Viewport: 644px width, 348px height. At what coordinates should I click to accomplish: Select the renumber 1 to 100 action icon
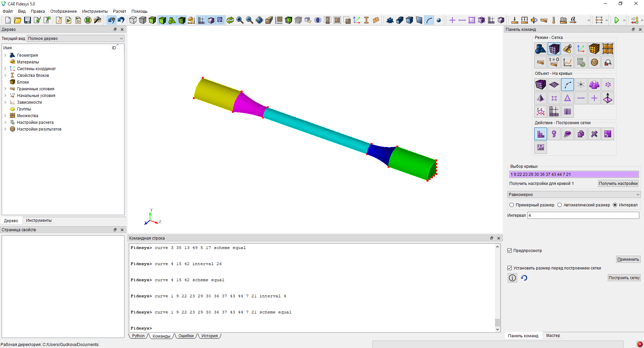(x=541, y=148)
